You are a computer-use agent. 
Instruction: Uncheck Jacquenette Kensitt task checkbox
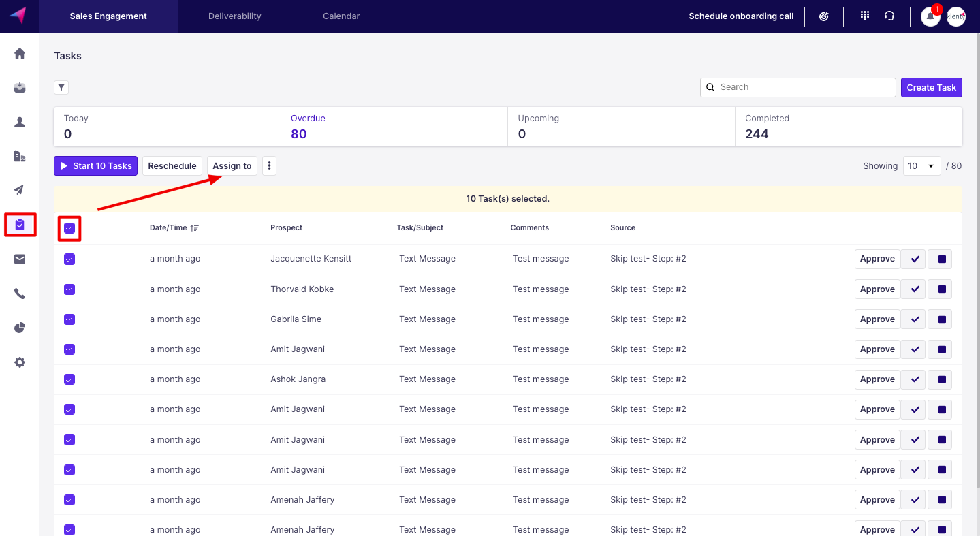(x=69, y=259)
